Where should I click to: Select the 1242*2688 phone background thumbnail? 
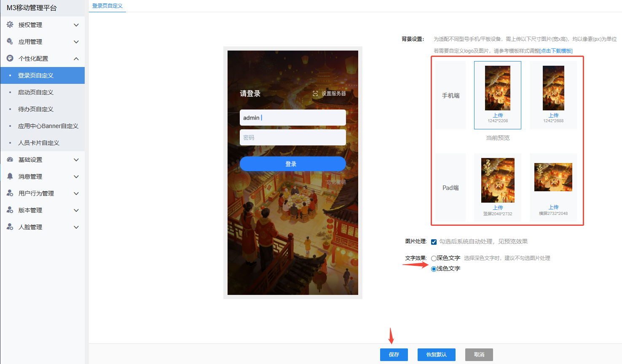tap(553, 88)
